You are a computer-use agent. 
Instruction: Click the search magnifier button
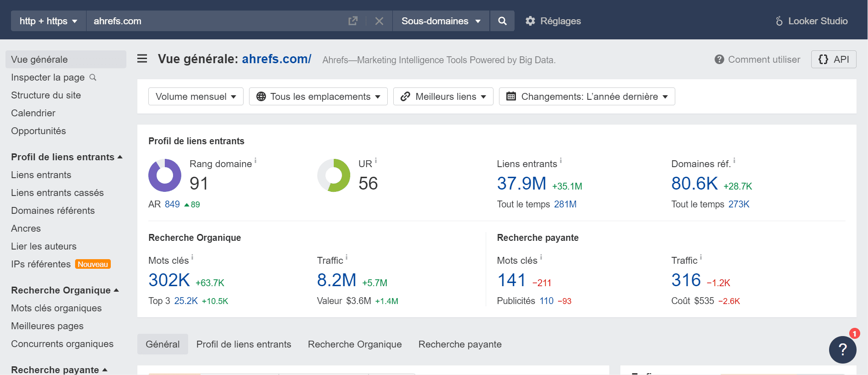[502, 21]
